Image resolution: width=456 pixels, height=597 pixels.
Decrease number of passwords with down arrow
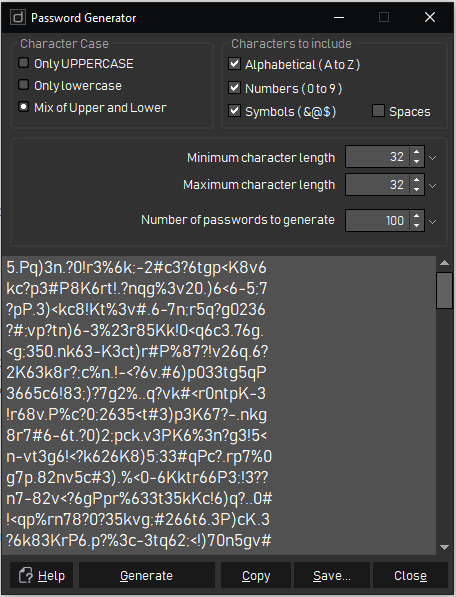416,225
